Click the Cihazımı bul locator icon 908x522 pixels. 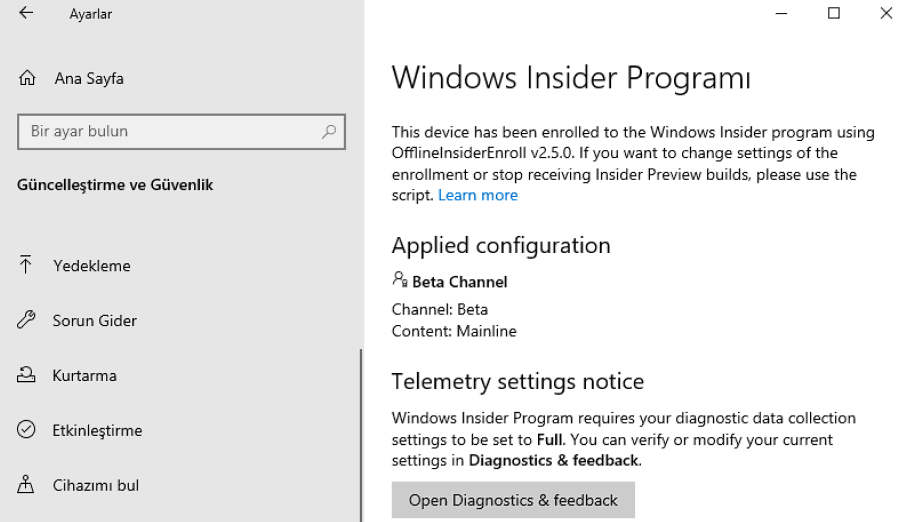[25, 484]
